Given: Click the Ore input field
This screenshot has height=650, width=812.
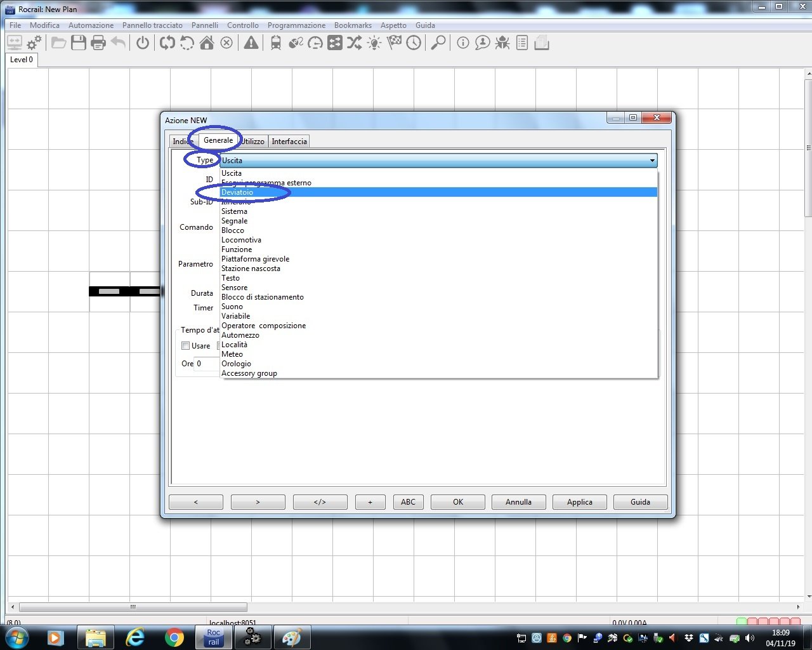Looking at the screenshot, I should [x=207, y=364].
